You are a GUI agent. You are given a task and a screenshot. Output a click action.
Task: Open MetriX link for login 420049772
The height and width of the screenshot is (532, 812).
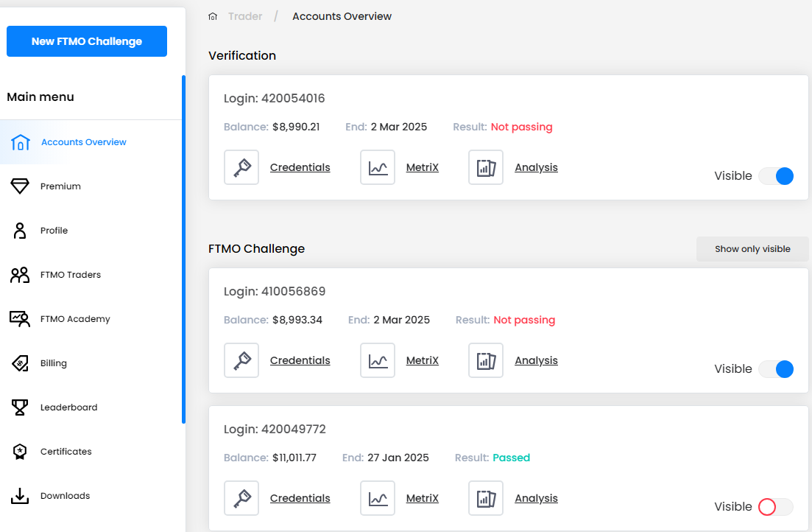pos(422,498)
